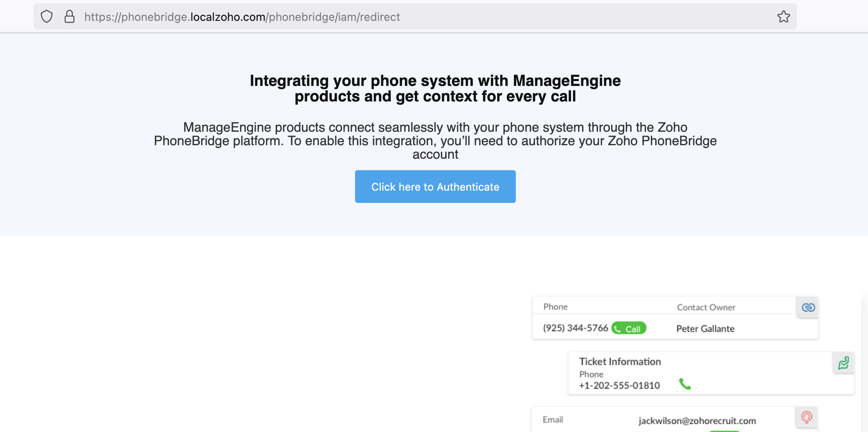This screenshot has height=432, width=868.
Task: Click the Email label
Action: pyautogui.click(x=553, y=420)
